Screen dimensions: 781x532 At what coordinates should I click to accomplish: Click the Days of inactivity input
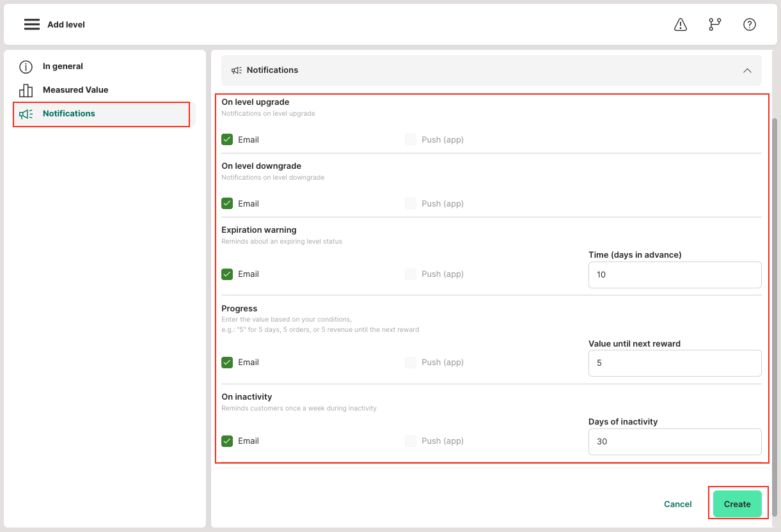[x=675, y=441]
